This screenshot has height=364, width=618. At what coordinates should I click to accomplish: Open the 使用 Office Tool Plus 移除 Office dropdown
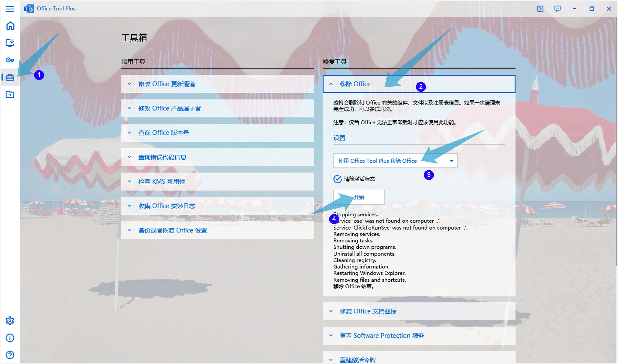[395, 161]
